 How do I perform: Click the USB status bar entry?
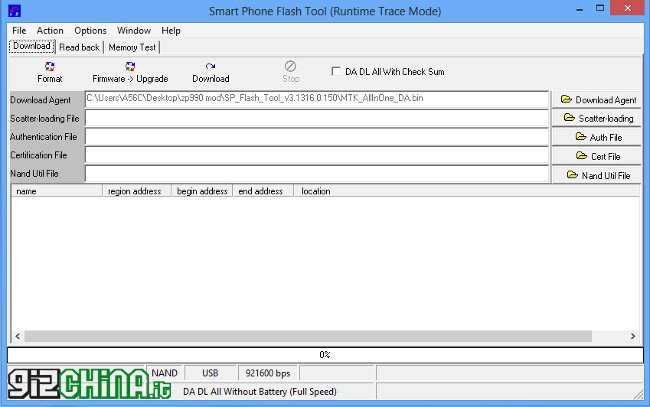point(210,373)
